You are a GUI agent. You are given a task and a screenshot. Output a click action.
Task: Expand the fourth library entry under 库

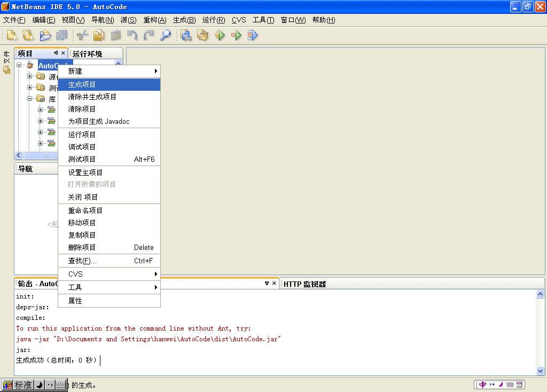coord(40,143)
